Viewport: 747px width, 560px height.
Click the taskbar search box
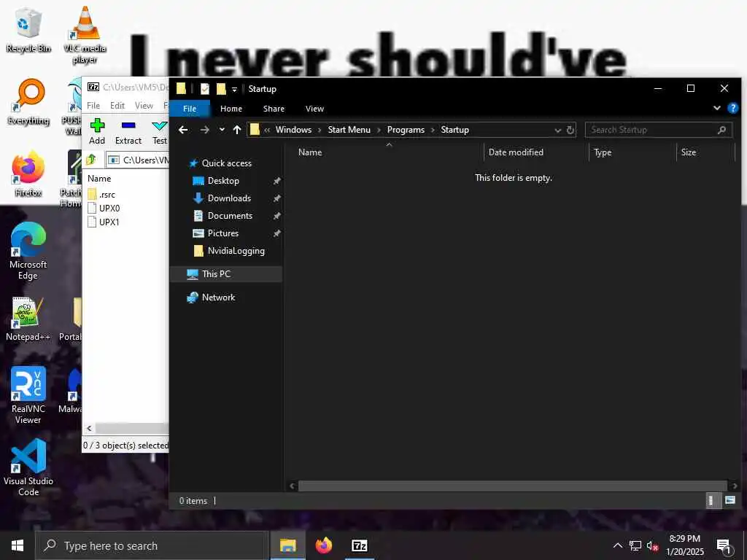point(152,545)
